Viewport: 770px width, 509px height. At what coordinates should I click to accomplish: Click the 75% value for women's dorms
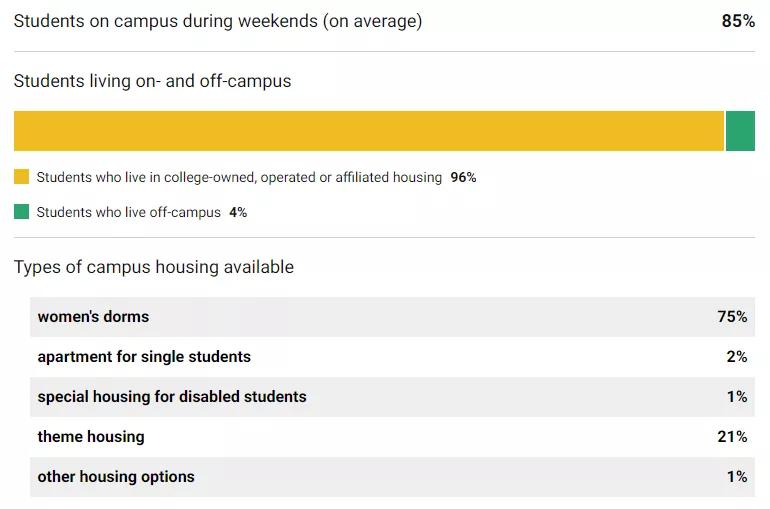click(x=732, y=317)
